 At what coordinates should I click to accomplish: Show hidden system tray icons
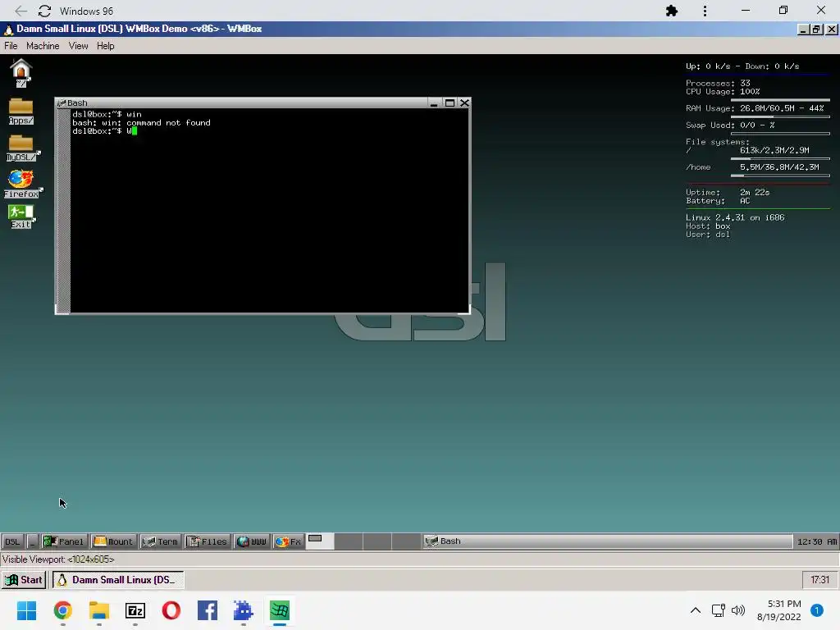pos(696,610)
